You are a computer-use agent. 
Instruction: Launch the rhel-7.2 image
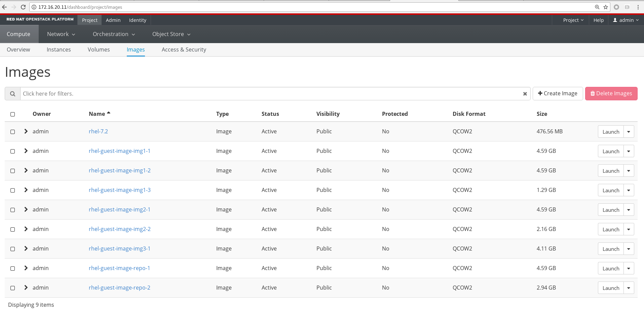[x=611, y=132]
